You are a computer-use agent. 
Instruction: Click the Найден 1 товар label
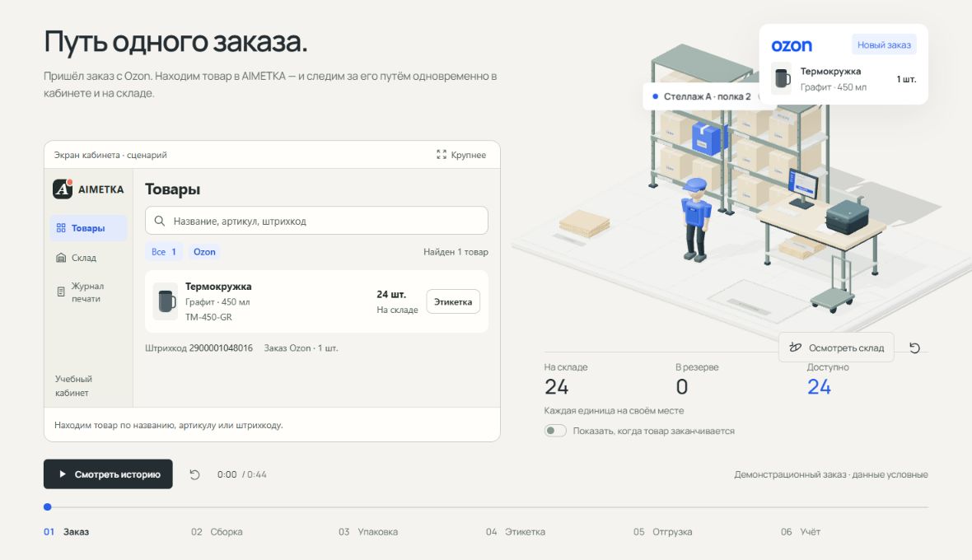click(456, 251)
